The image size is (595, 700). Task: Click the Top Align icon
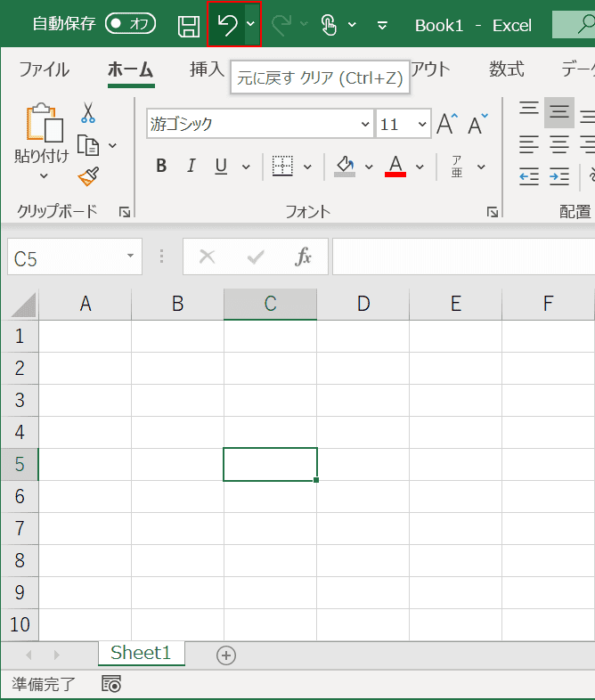tap(529, 110)
